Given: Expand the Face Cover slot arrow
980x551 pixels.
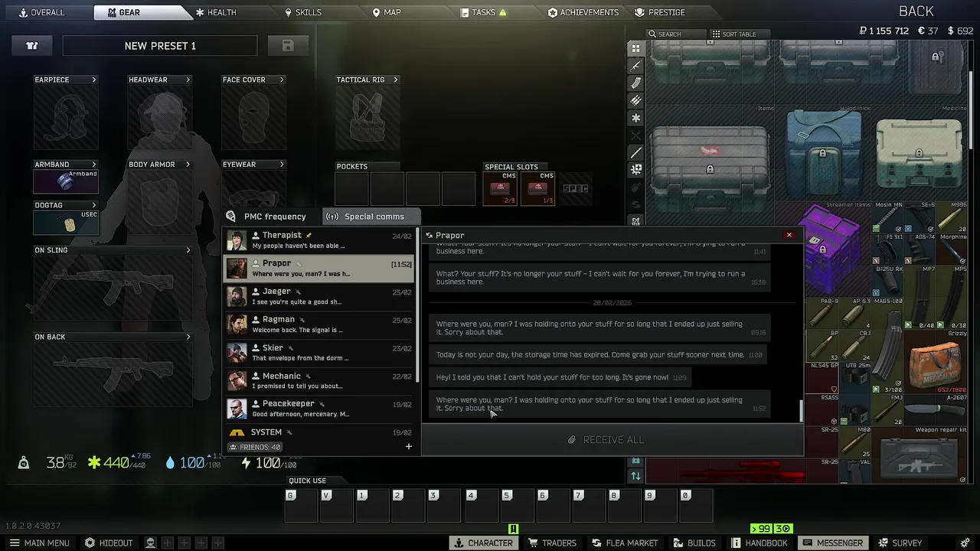Looking at the screenshot, I should click(x=282, y=80).
